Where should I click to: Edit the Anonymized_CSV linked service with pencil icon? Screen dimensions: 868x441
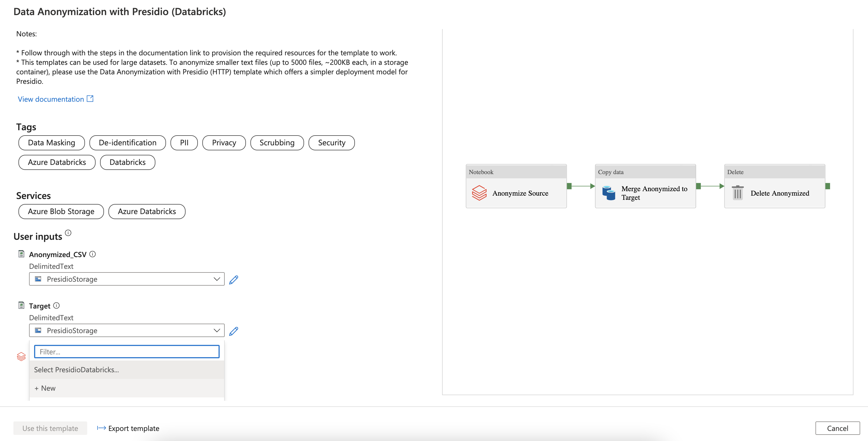234,280
